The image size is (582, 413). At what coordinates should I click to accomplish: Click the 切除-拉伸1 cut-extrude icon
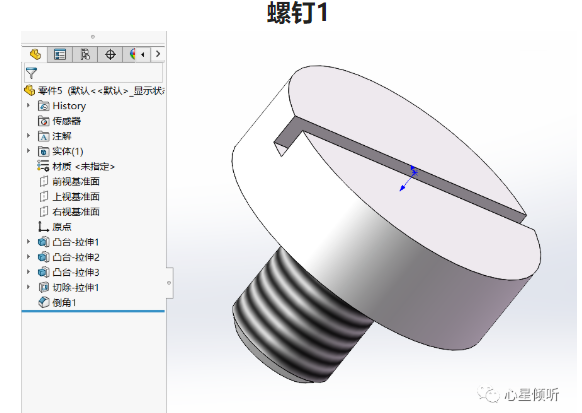[x=43, y=287]
